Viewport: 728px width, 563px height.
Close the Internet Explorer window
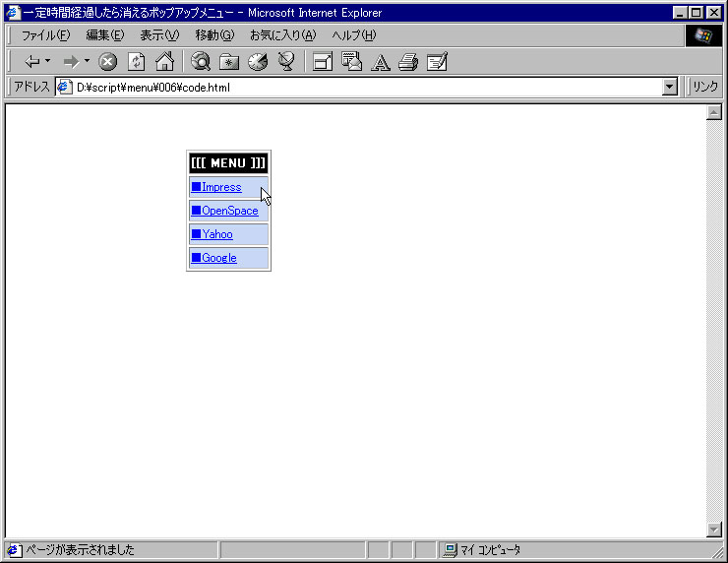pos(713,13)
